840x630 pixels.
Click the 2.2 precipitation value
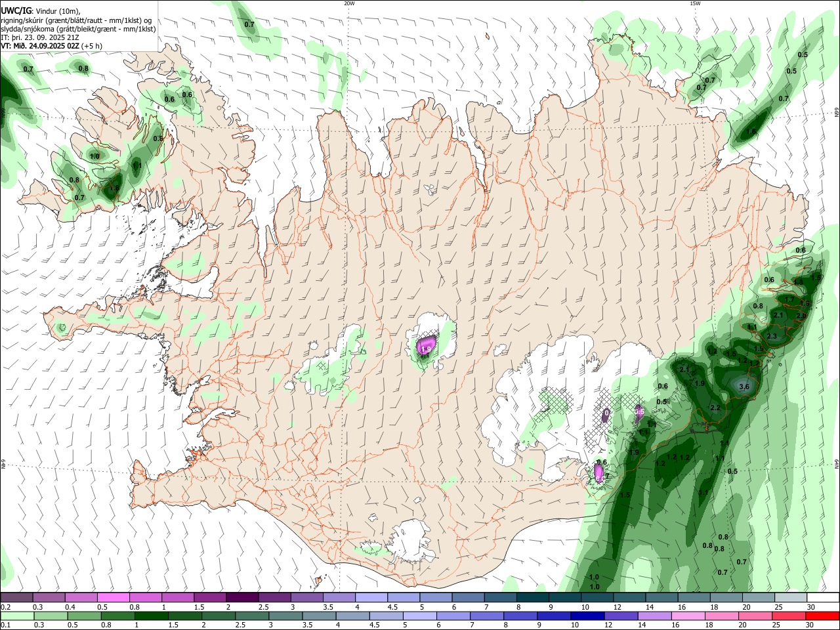pos(715,408)
